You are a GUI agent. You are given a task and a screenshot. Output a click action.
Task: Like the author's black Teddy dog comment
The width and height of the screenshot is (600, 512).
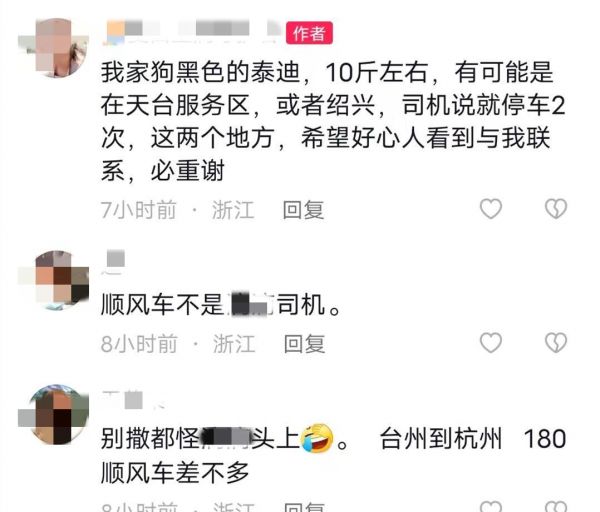pyautogui.click(x=491, y=209)
